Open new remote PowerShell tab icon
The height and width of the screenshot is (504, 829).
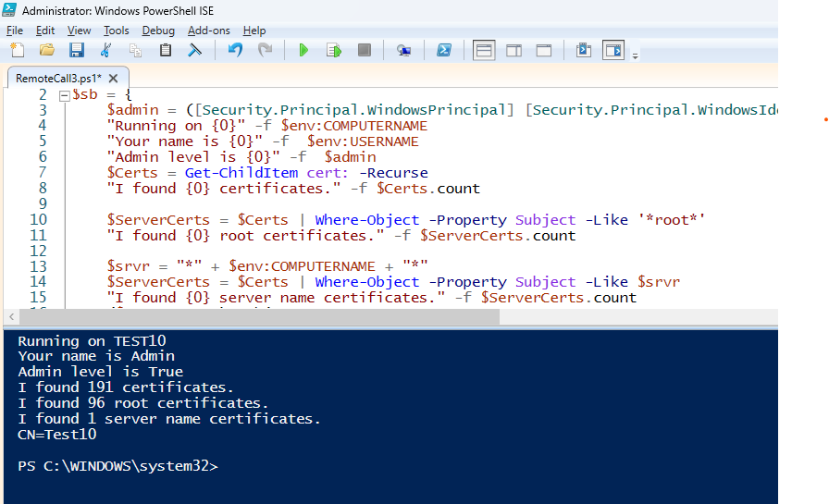point(404,50)
